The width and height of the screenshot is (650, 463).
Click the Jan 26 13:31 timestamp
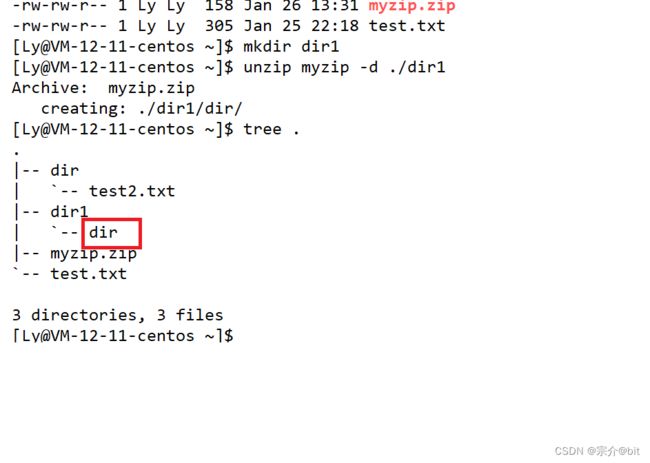[301, 6]
